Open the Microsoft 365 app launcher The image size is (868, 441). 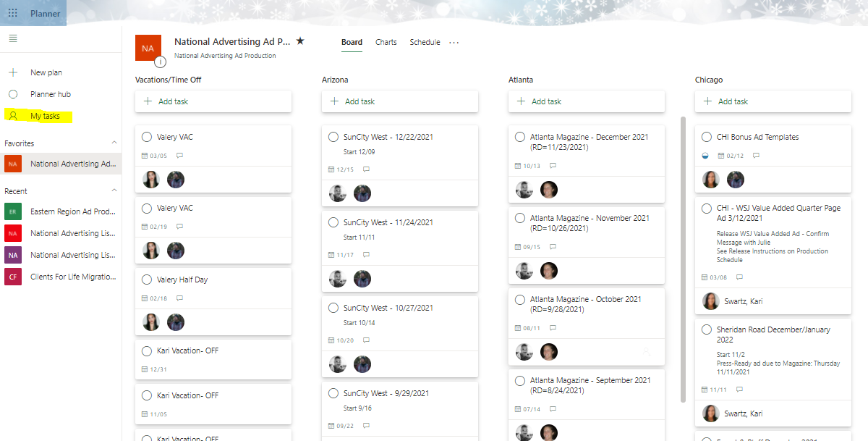click(12, 12)
